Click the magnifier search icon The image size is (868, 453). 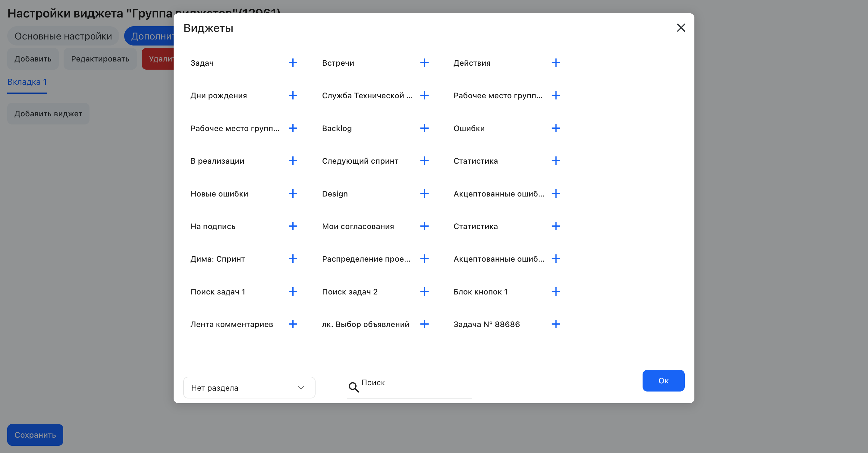pos(354,387)
